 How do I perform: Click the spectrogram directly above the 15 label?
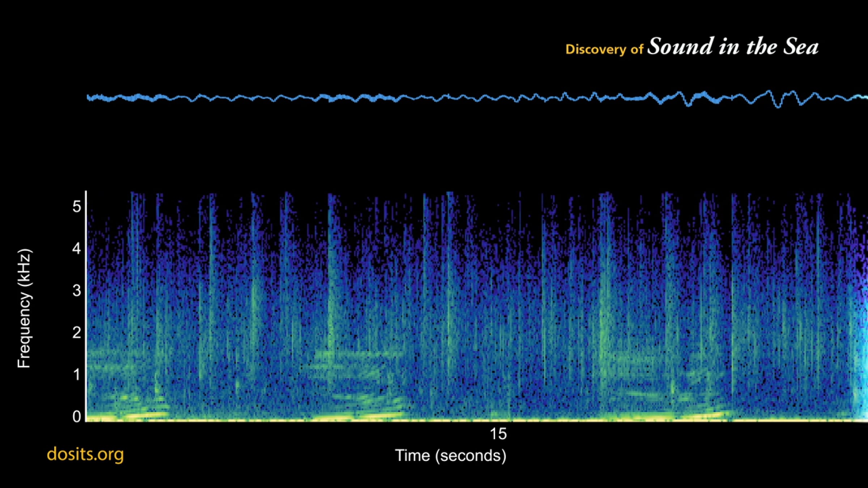point(498,325)
